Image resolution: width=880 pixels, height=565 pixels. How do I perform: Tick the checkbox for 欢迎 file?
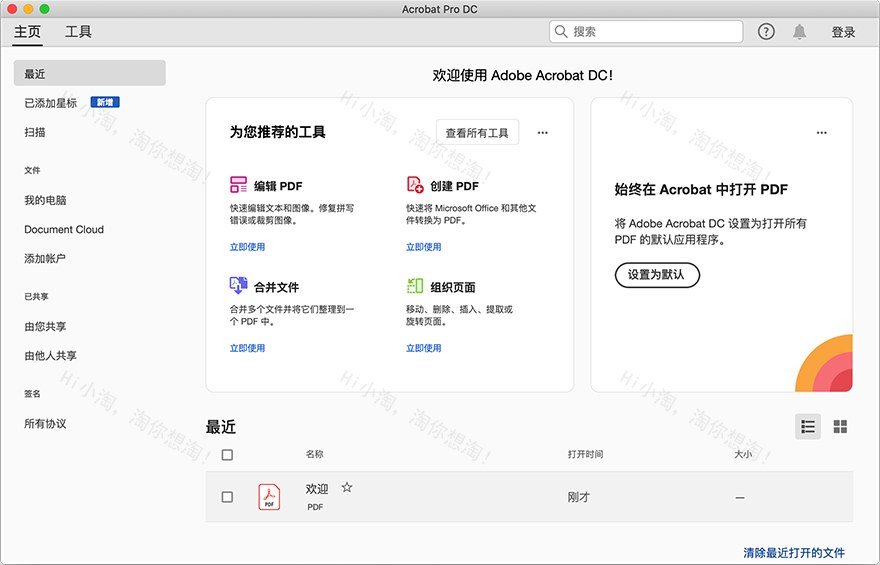[x=227, y=497]
